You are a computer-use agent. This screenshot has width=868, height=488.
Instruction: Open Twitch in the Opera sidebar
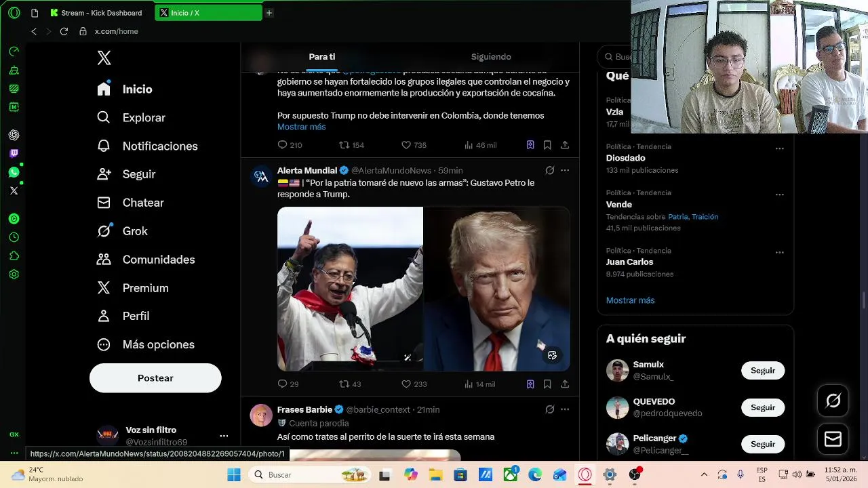pyautogui.click(x=14, y=153)
